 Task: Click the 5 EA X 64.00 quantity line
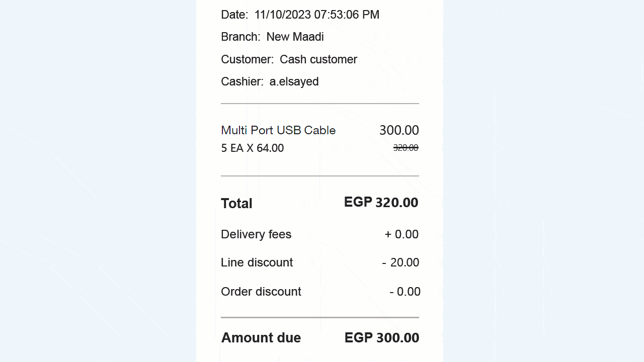(252, 148)
